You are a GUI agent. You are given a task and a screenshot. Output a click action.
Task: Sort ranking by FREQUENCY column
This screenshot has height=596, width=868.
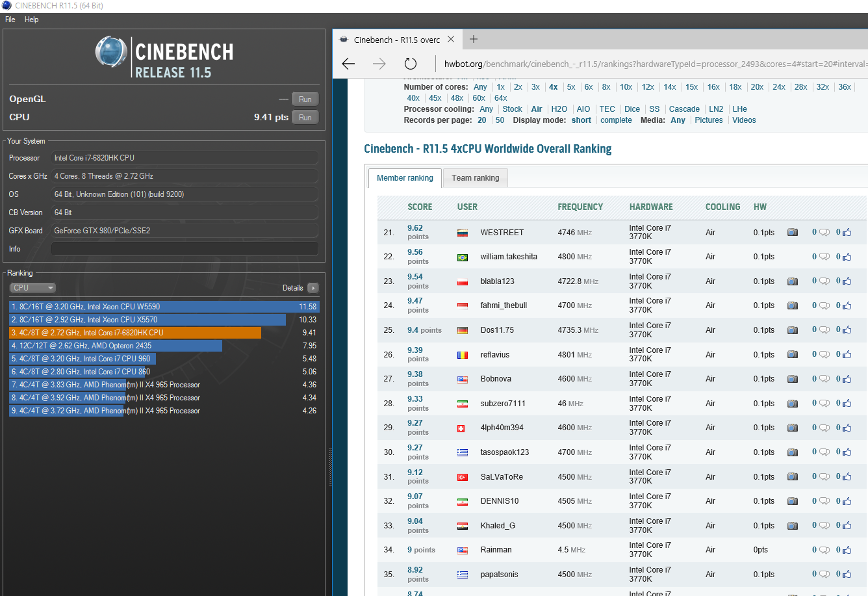[x=580, y=207]
